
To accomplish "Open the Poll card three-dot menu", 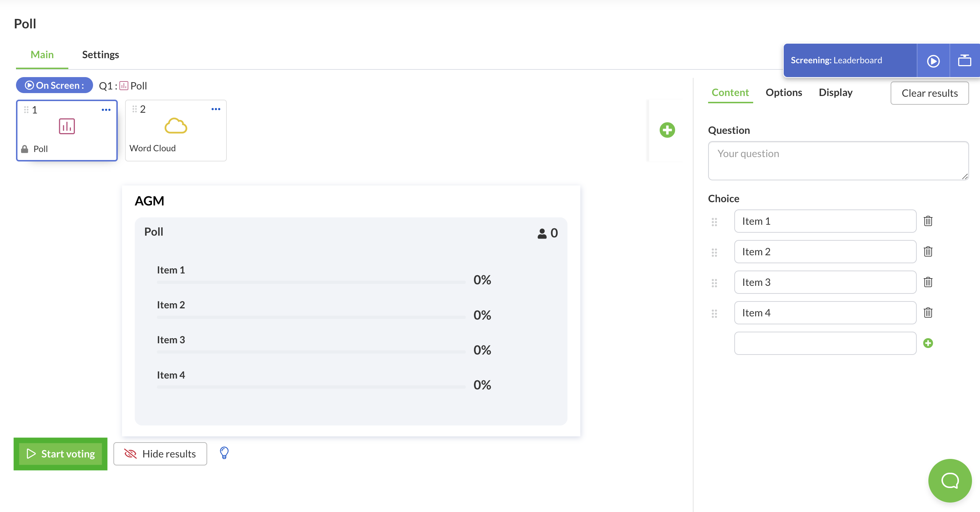I will [106, 110].
